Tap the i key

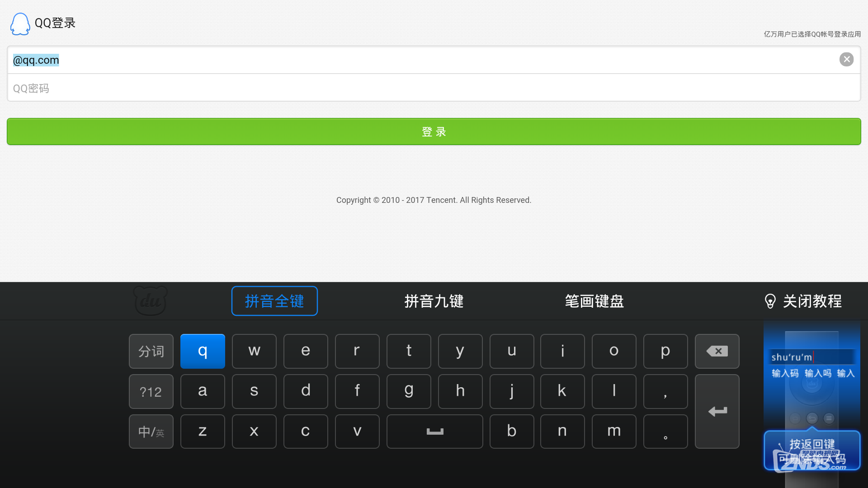pyautogui.click(x=562, y=351)
